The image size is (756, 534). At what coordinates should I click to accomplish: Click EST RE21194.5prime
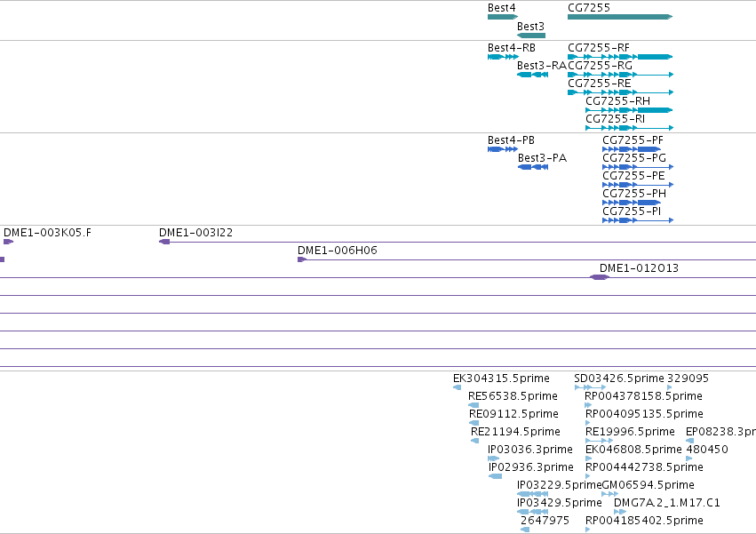click(x=475, y=441)
